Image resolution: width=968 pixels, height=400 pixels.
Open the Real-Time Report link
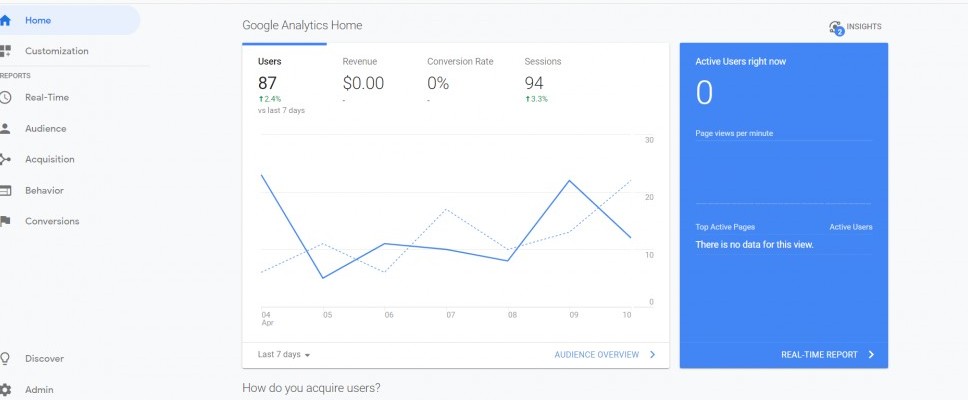[819, 354]
